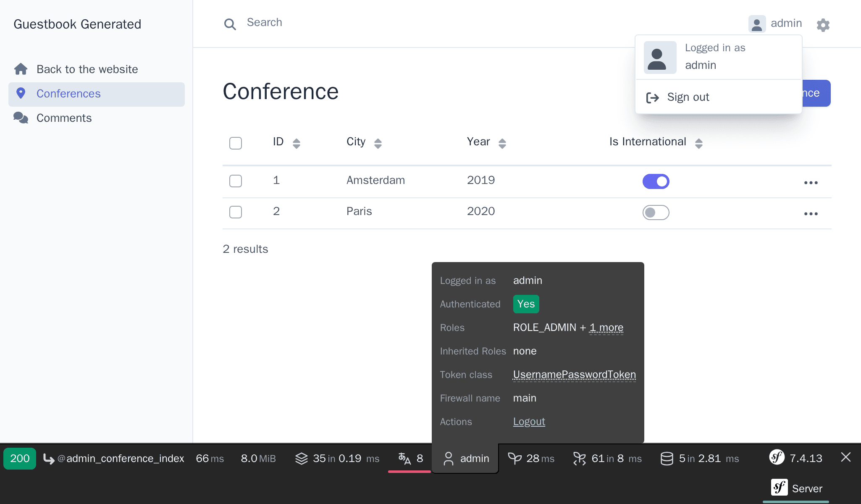Screen dimensions: 861x504
Task: Click the 66 ms request time
Action: pyautogui.click(x=210, y=458)
